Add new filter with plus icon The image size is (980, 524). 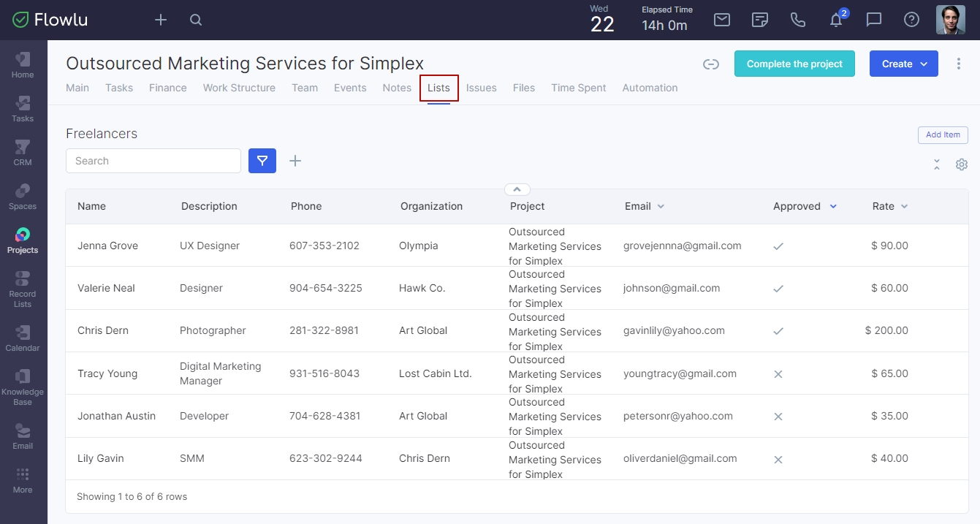click(x=295, y=161)
